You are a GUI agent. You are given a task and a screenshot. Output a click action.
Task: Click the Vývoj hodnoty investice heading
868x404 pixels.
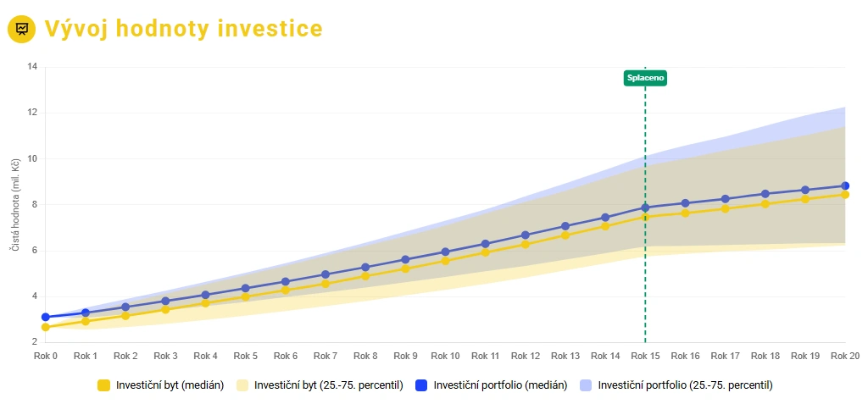tap(183, 29)
